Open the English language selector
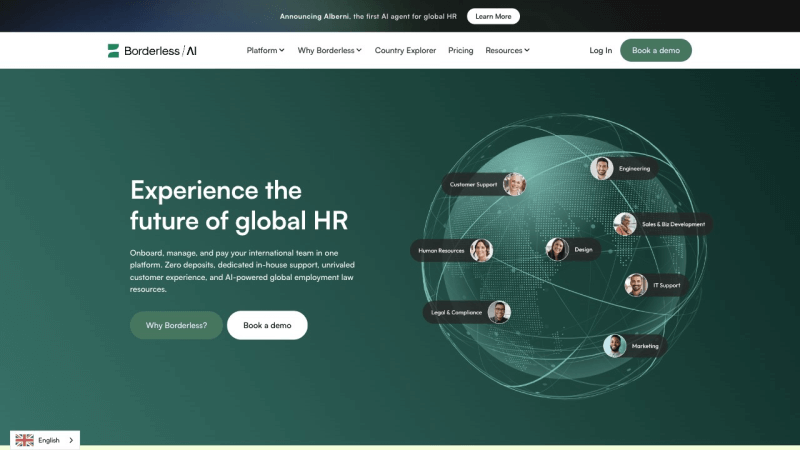The width and height of the screenshot is (800, 450). tap(49, 440)
